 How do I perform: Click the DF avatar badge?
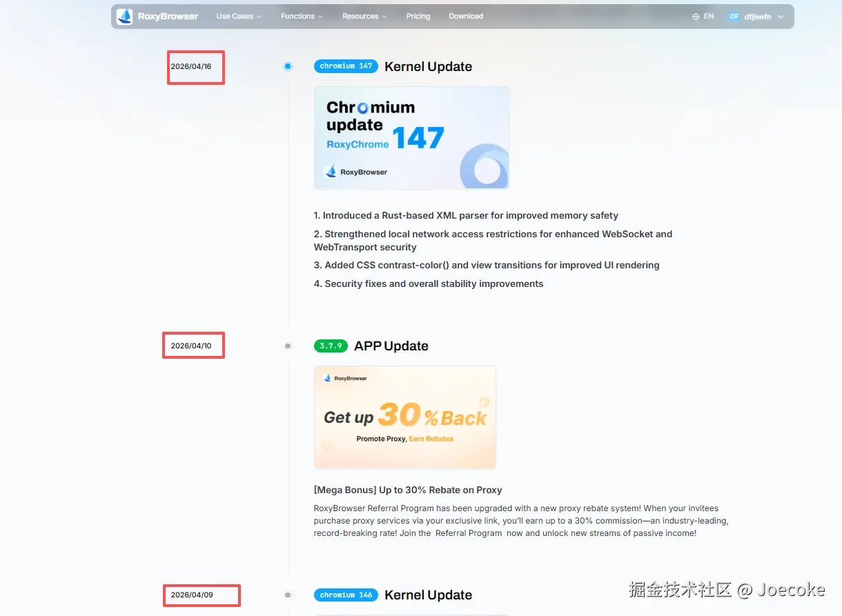coord(734,16)
